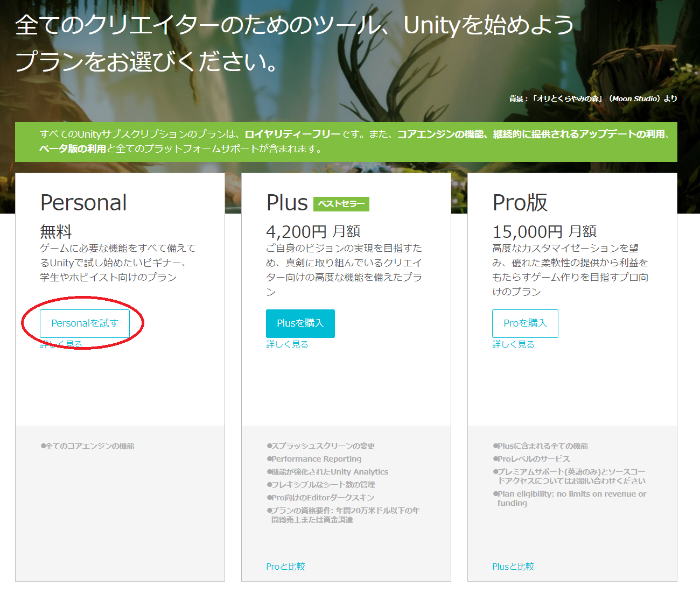Click 'フレキシブルなシート数の管理' feature item
The height and width of the screenshot is (594, 700).
pyautogui.click(x=321, y=485)
